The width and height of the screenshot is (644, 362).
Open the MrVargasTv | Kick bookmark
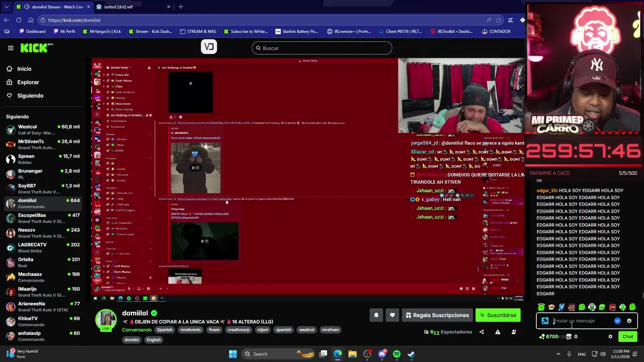[101, 31]
